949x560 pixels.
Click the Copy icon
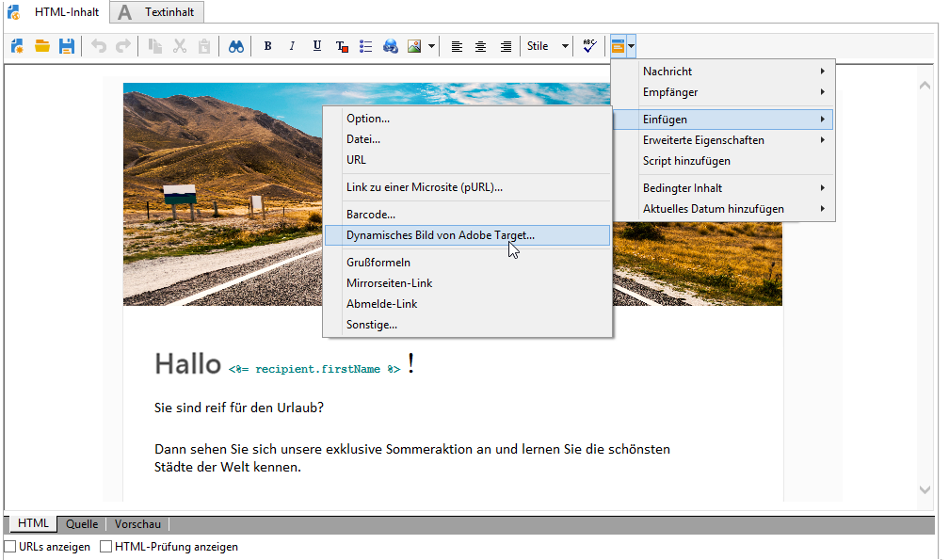(155, 46)
